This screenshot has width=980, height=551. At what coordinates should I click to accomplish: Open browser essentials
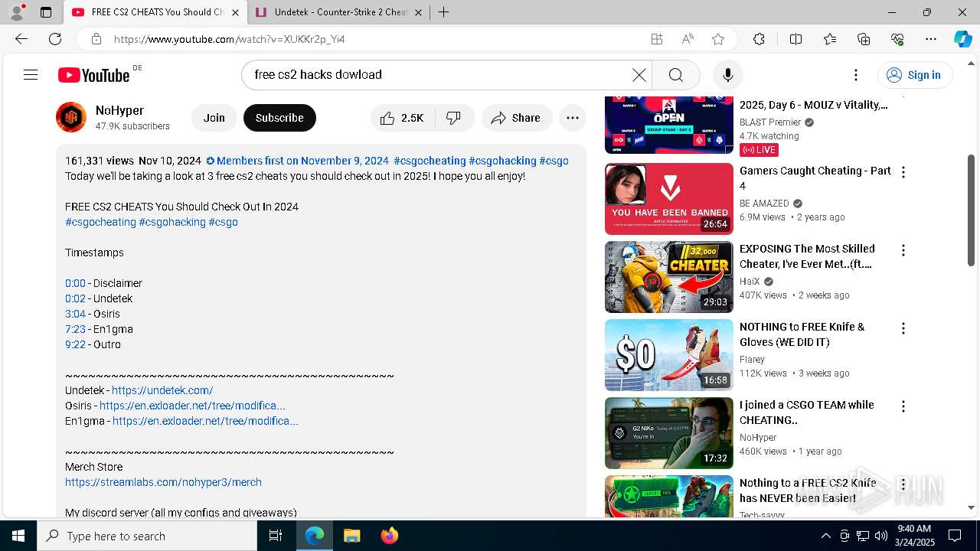897,39
